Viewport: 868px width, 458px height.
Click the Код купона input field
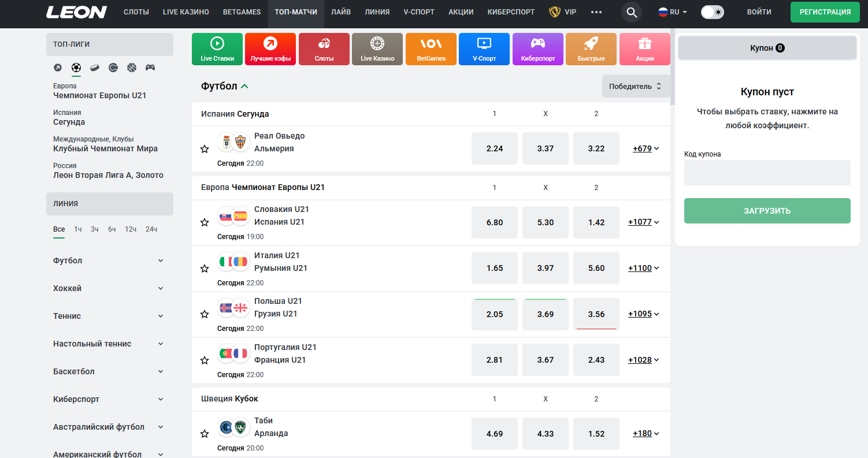(x=767, y=173)
